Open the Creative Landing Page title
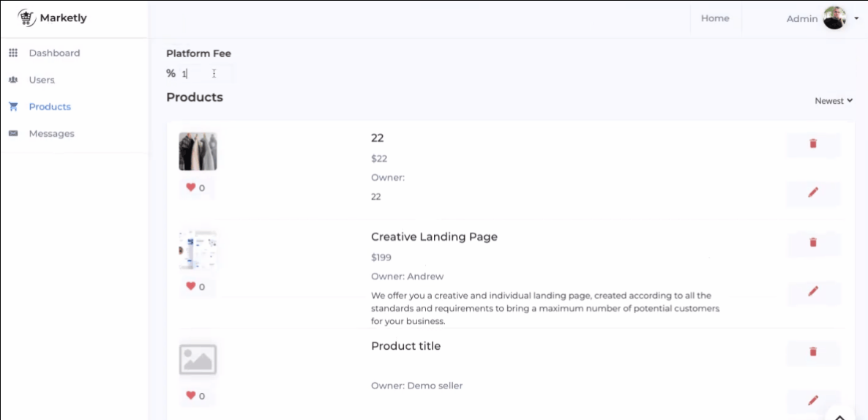Screen dimensions: 868x420 (x=434, y=237)
